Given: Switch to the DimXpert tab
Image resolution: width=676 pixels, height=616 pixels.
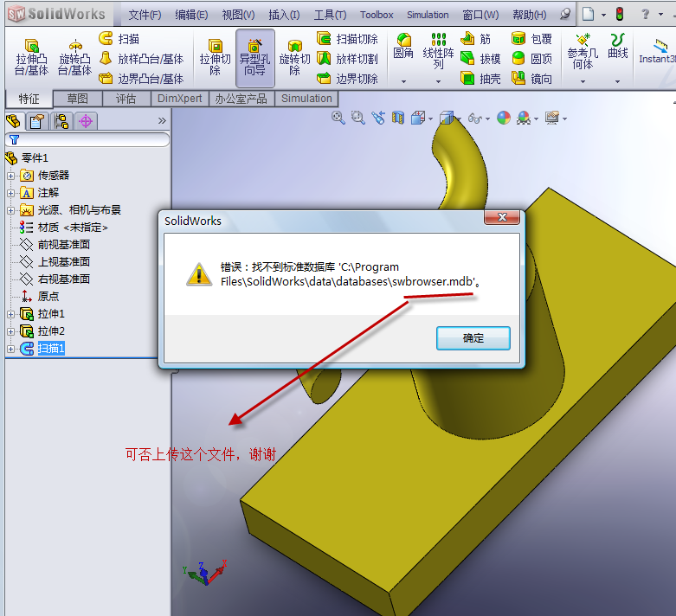Looking at the screenshot, I should coord(180,99).
